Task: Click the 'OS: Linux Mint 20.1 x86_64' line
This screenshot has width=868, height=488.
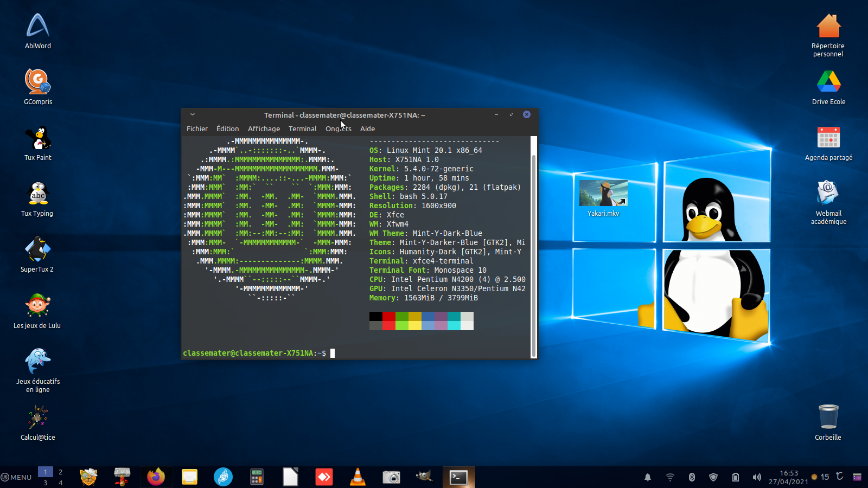Action: point(426,150)
